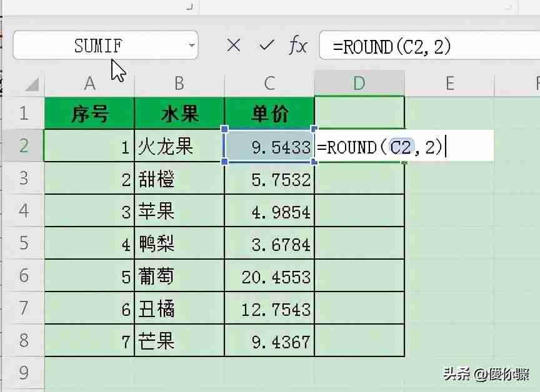Click price cell 9.5433
Viewport: 540px width, 392px height.
[269, 145]
